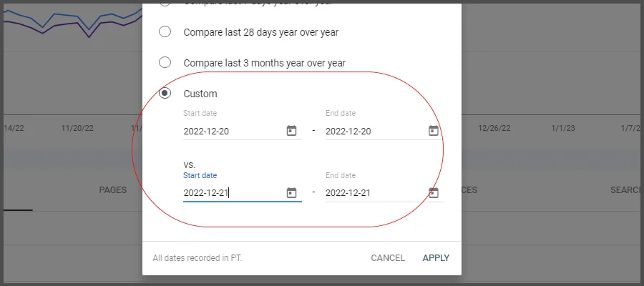The width and height of the screenshot is (644, 286).
Task: Click the 12/26/22 chart axis label
Action: [x=494, y=129]
